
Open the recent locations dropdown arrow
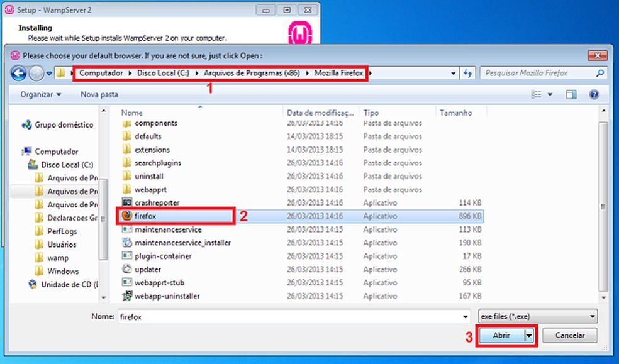click(49, 74)
